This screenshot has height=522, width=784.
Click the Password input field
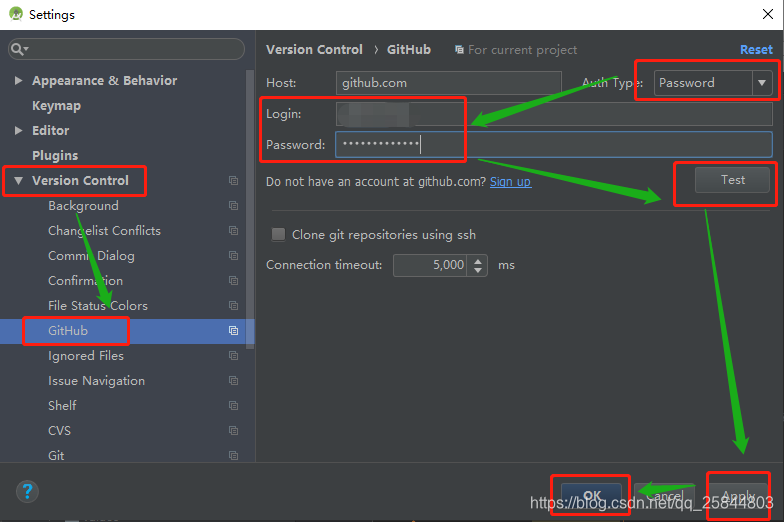pos(554,144)
